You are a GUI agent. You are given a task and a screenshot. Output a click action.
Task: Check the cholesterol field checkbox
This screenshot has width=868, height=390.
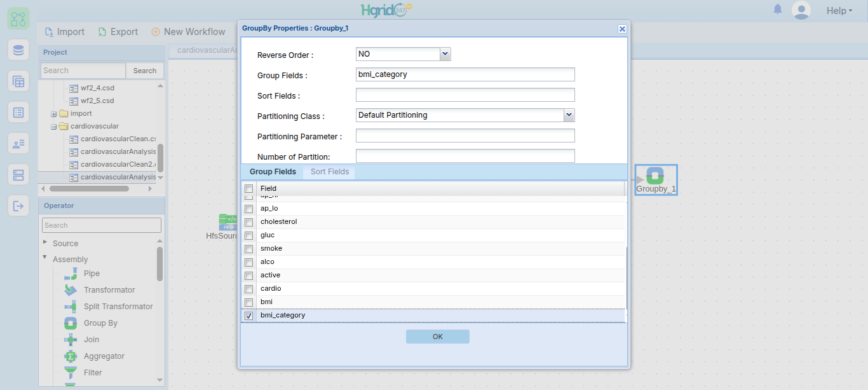(x=248, y=222)
